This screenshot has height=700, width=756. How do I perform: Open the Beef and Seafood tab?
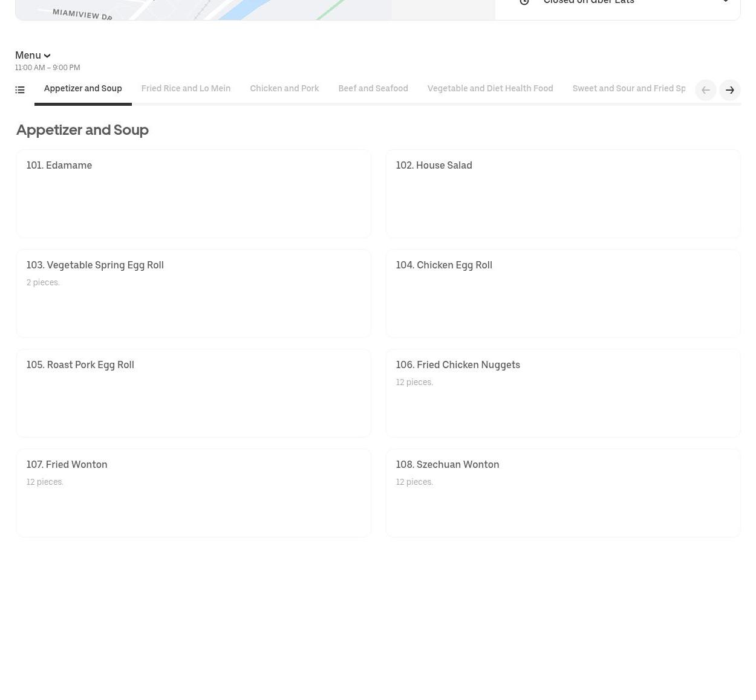pyautogui.click(x=373, y=89)
